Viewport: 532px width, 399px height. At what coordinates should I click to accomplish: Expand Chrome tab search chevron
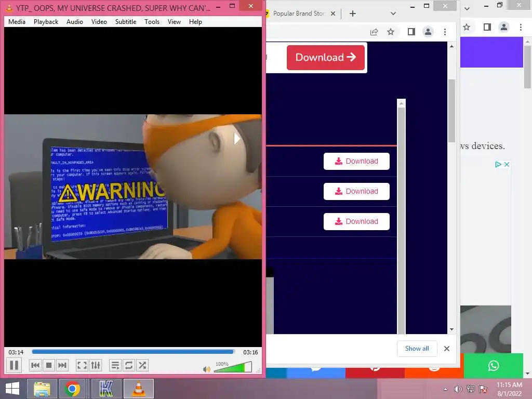coord(393,14)
